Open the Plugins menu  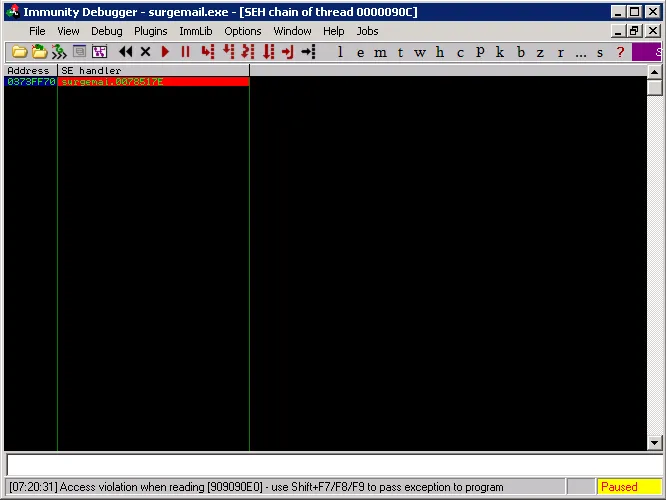click(150, 31)
